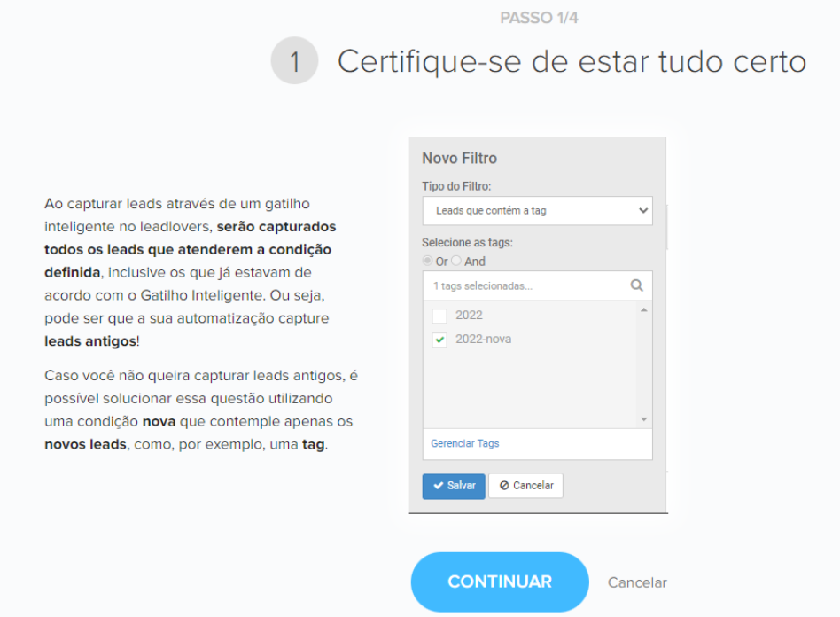840x617 pixels.
Task: Check the 2022 tag checkbox
Action: (439, 316)
